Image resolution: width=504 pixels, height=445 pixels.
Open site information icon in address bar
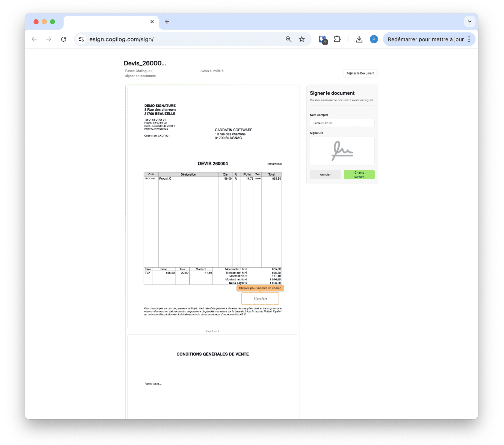click(x=81, y=39)
